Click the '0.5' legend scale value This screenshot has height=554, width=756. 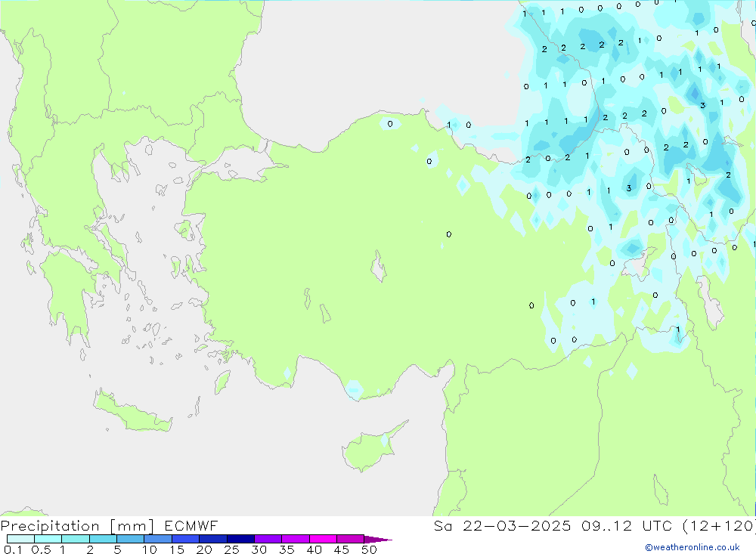(x=41, y=549)
